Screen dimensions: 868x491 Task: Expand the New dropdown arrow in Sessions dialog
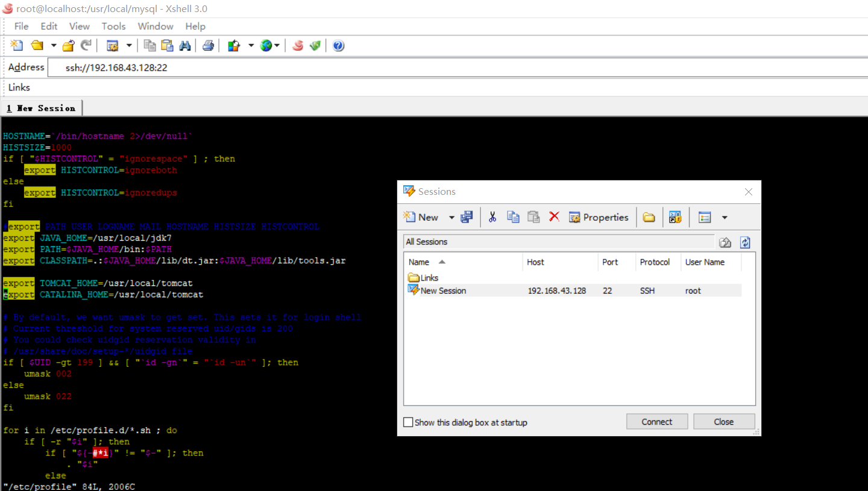coord(451,217)
